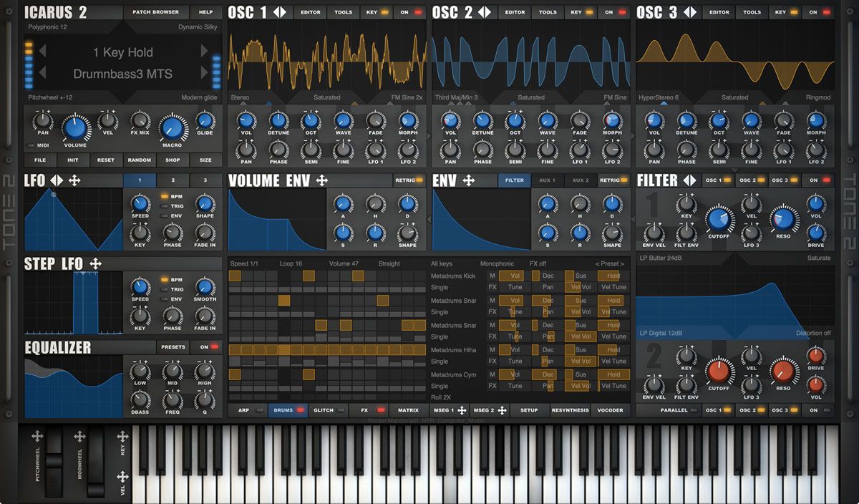Click the modwheel slider
This screenshot has height=504, width=859.
[x=96, y=462]
